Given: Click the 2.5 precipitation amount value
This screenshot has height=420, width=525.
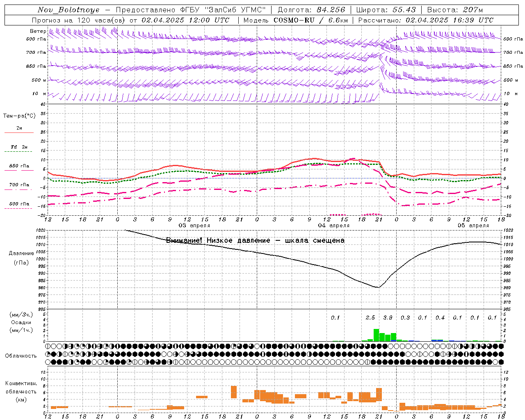Looking at the screenshot, I should 370,317.
